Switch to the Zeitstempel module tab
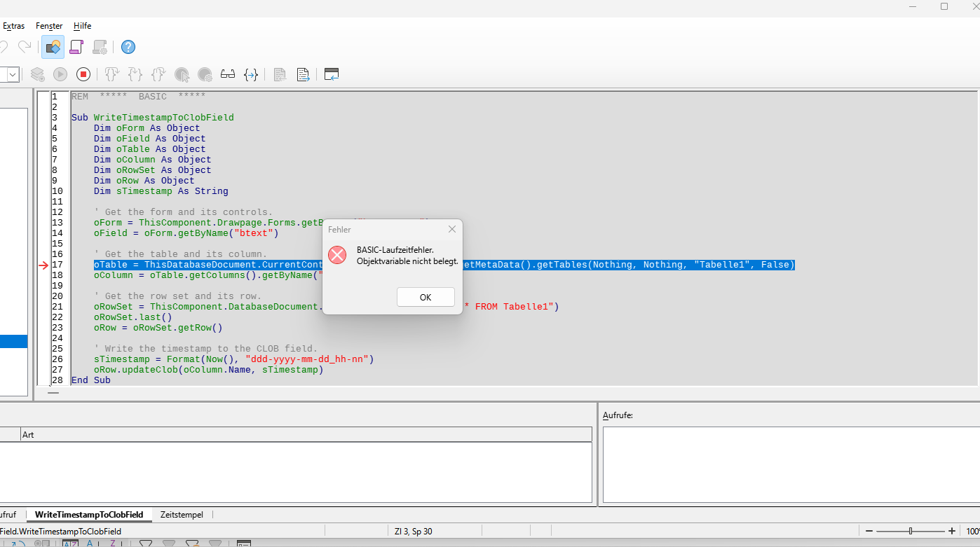The width and height of the screenshot is (980, 547). click(182, 514)
